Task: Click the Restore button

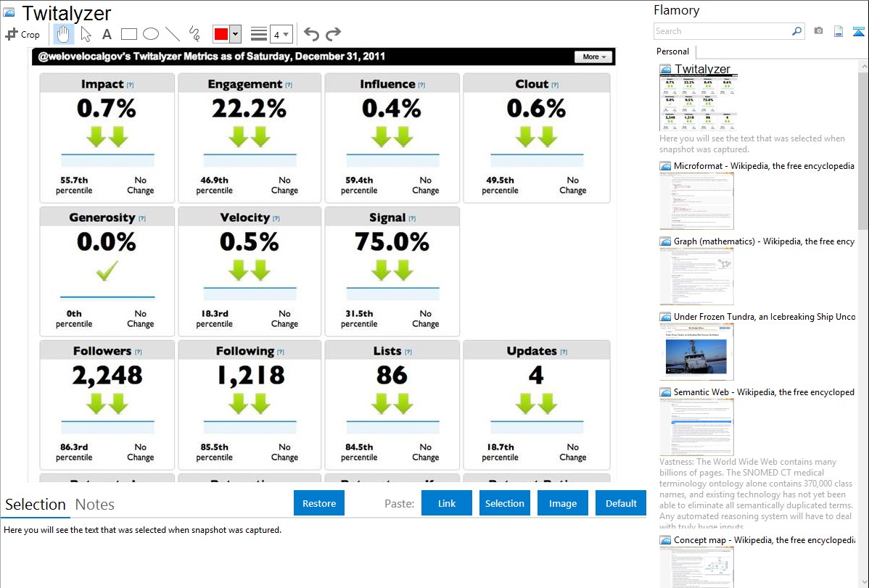Action: 319,502
